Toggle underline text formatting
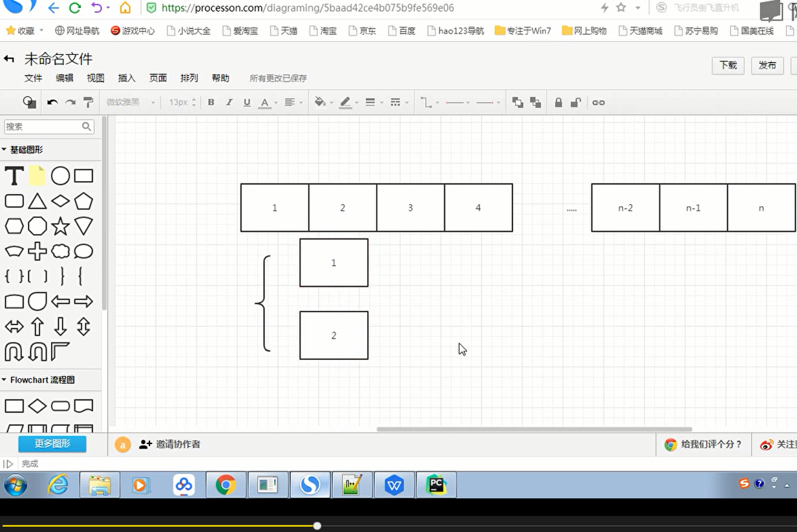 click(247, 103)
